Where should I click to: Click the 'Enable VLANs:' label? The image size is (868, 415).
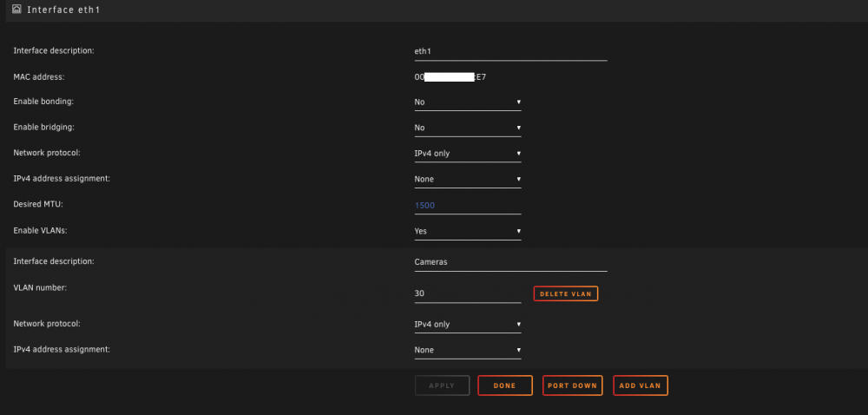41,230
